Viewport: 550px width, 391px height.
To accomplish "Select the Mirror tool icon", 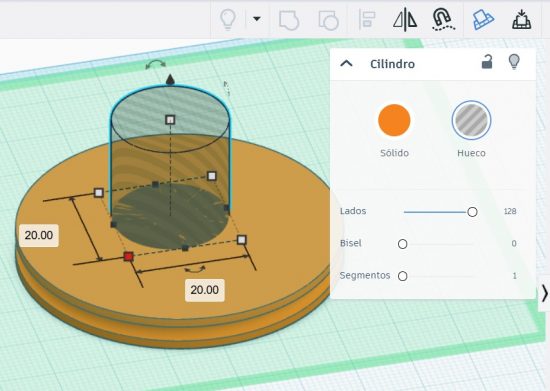I will click(x=405, y=19).
